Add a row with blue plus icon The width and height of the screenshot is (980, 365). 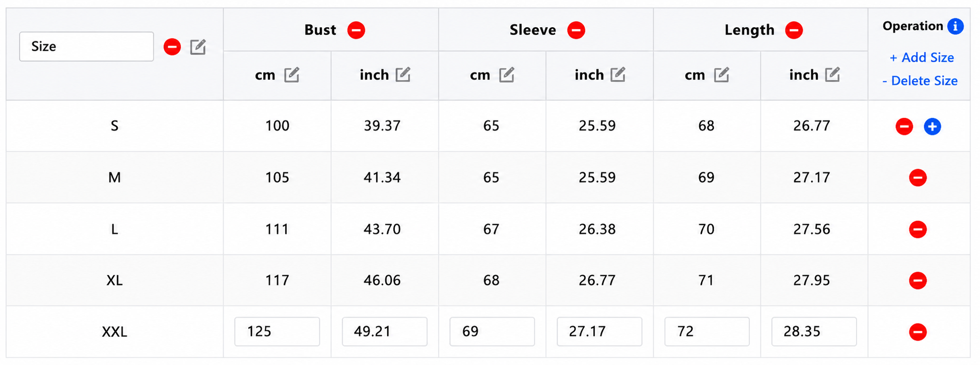932,127
